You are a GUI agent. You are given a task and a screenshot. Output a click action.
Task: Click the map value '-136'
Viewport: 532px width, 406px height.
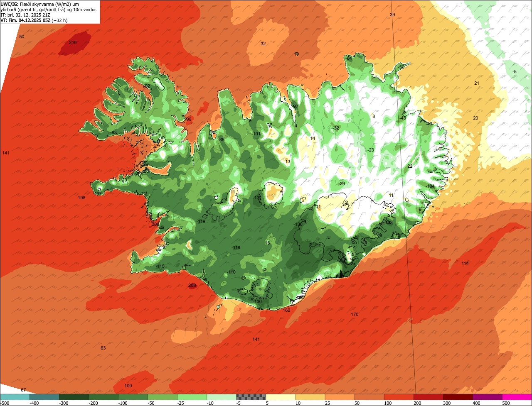click(298, 225)
